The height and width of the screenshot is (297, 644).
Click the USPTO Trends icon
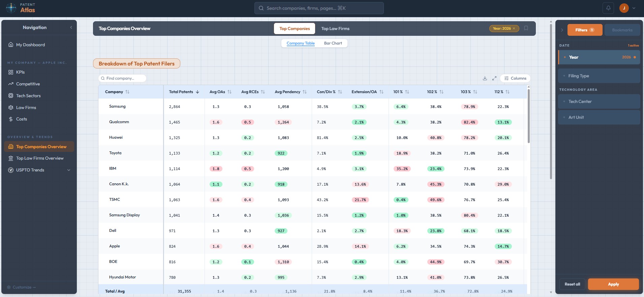click(x=11, y=170)
